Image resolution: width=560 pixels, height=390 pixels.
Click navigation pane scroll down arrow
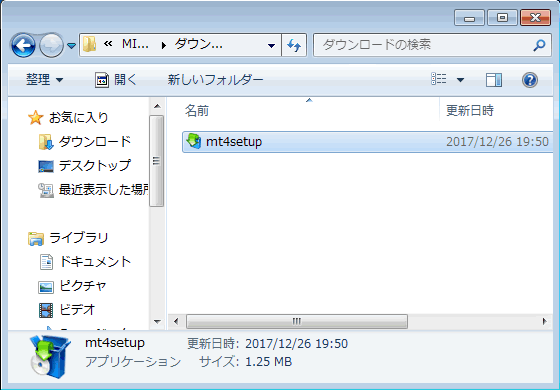pyautogui.click(x=157, y=321)
